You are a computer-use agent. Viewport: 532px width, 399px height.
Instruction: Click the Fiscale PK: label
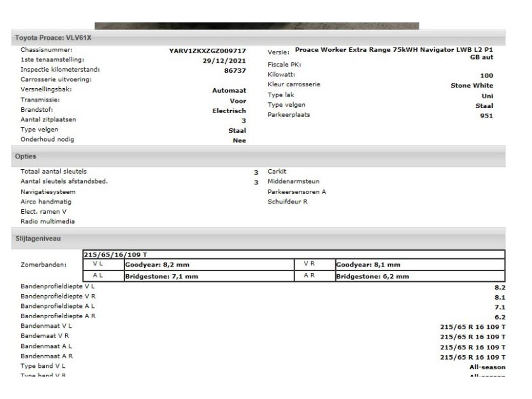(x=284, y=65)
